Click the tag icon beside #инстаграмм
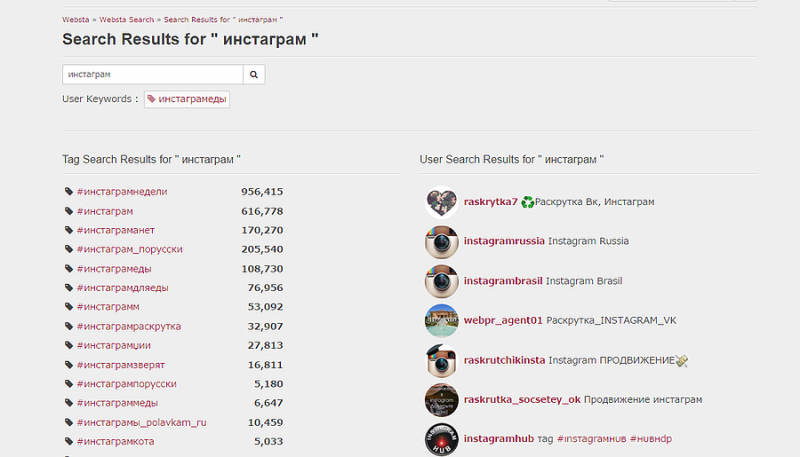Image resolution: width=800 pixels, height=457 pixels. (x=69, y=307)
